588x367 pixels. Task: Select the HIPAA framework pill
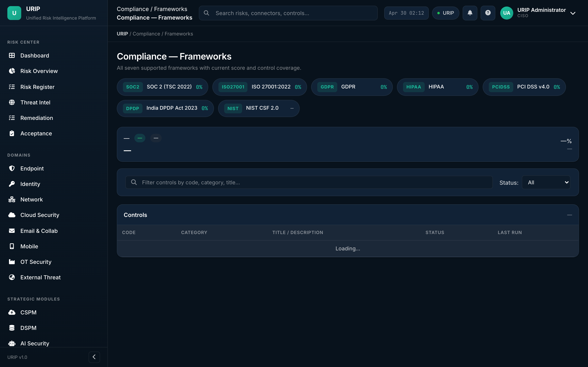(x=437, y=87)
